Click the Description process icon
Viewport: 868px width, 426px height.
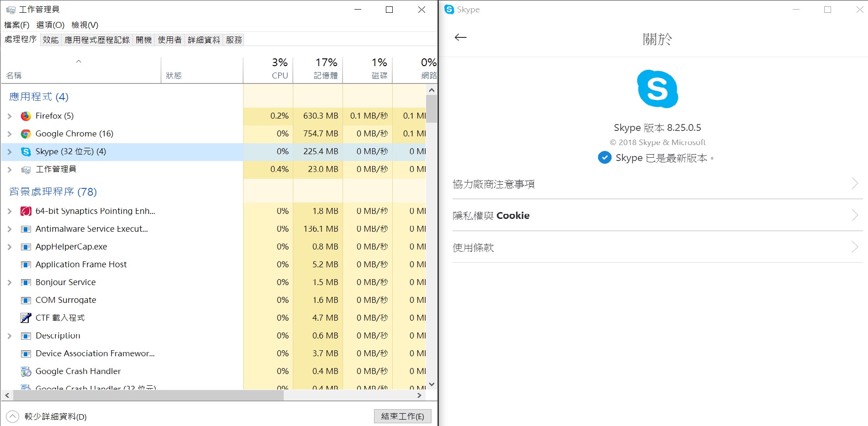tap(26, 336)
